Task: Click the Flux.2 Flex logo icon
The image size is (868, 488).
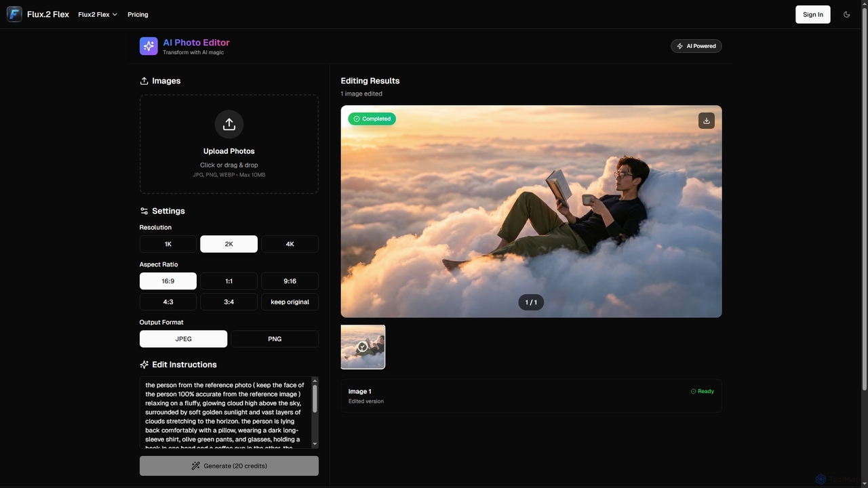Action: (14, 14)
